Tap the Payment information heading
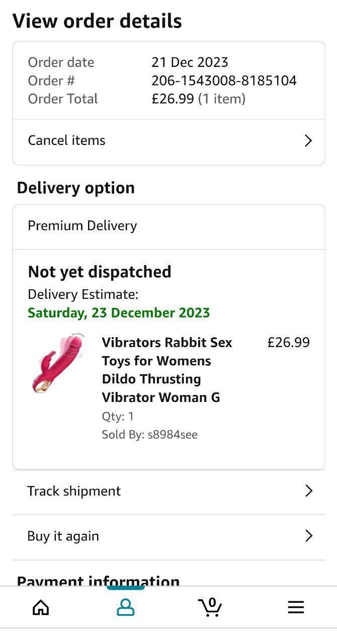The height and width of the screenshot is (644, 337). point(98,581)
